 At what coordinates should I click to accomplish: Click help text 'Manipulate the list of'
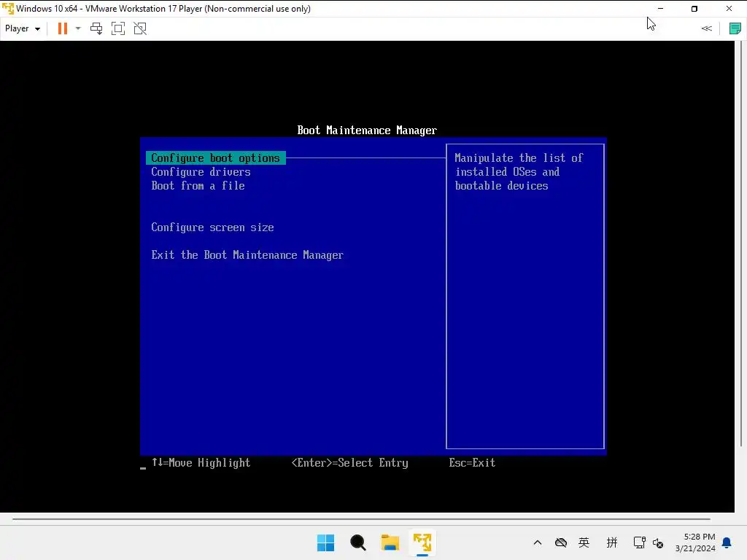point(519,158)
